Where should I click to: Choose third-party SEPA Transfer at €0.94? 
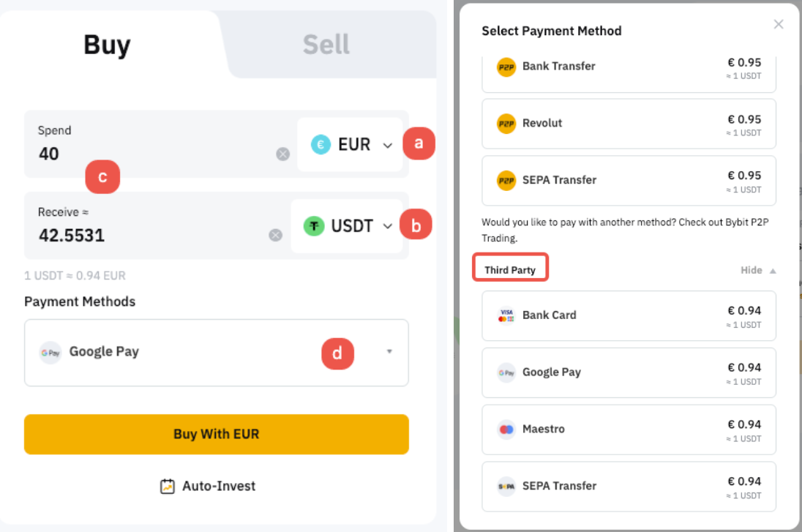click(628, 486)
